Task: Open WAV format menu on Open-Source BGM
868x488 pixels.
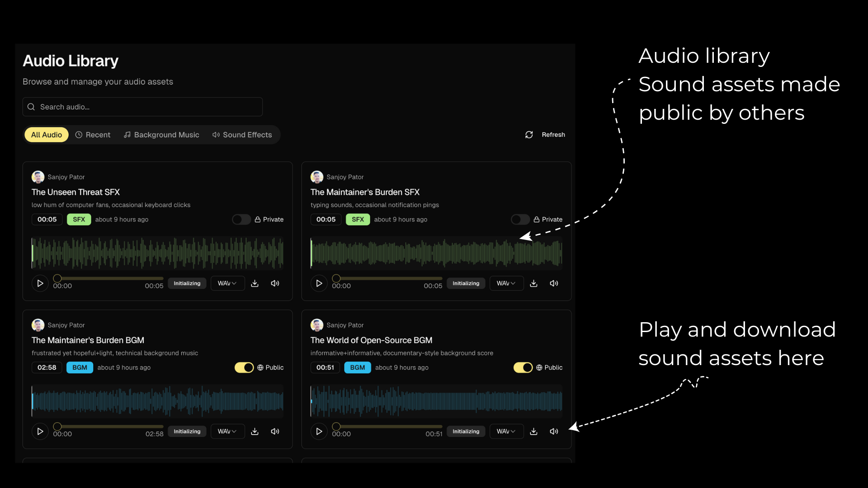Action: tap(506, 432)
